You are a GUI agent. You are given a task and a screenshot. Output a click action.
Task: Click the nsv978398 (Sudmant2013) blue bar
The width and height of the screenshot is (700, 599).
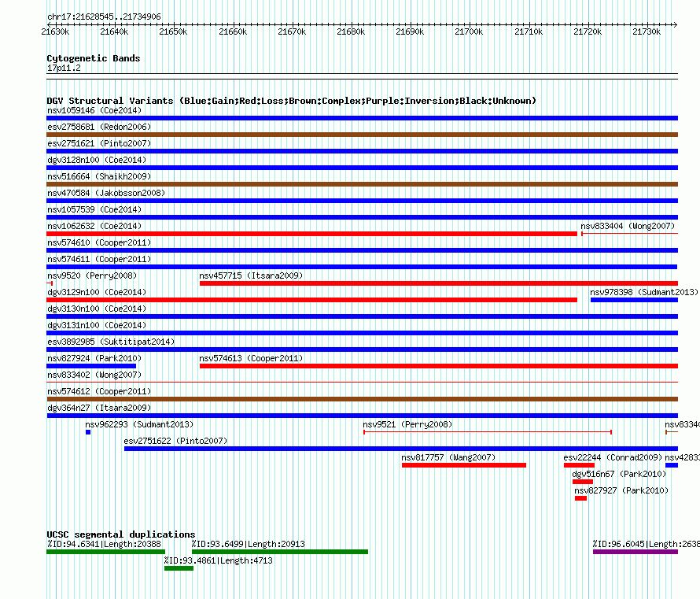coord(635,300)
